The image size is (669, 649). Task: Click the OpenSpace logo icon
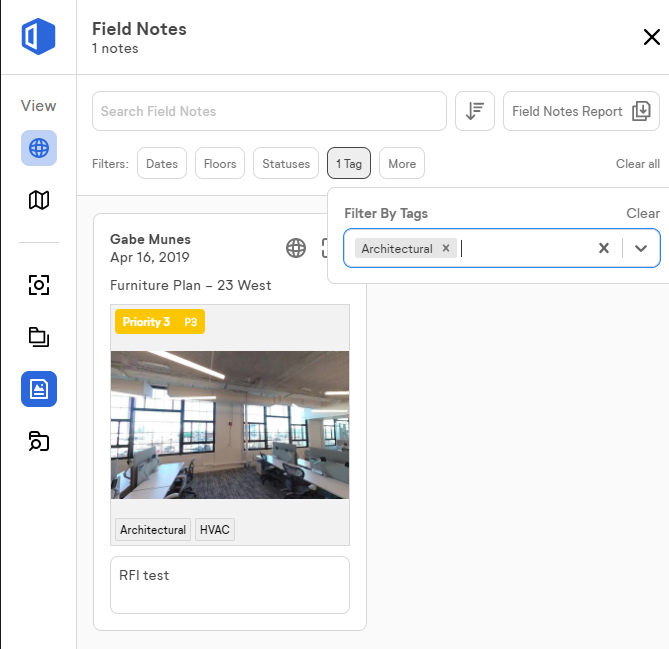coord(38,36)
